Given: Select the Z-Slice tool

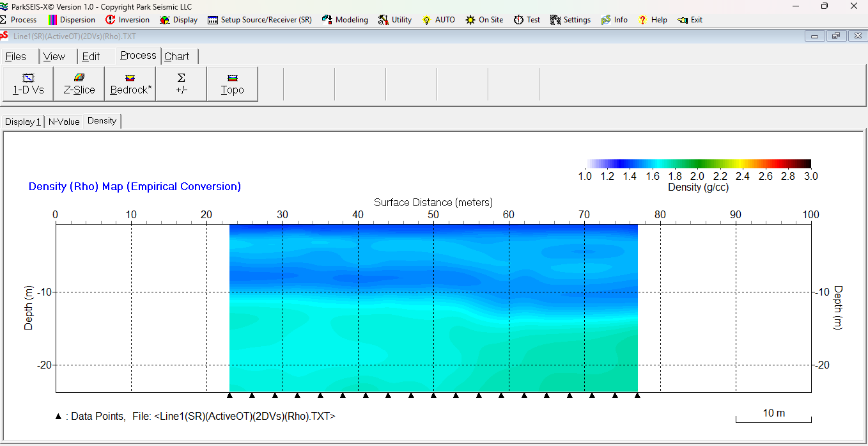Looking at the screenshot, I should click(79, 84).
